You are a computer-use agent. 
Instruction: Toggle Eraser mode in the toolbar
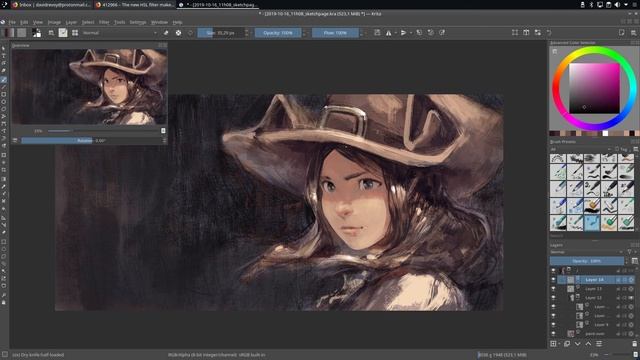166,33
